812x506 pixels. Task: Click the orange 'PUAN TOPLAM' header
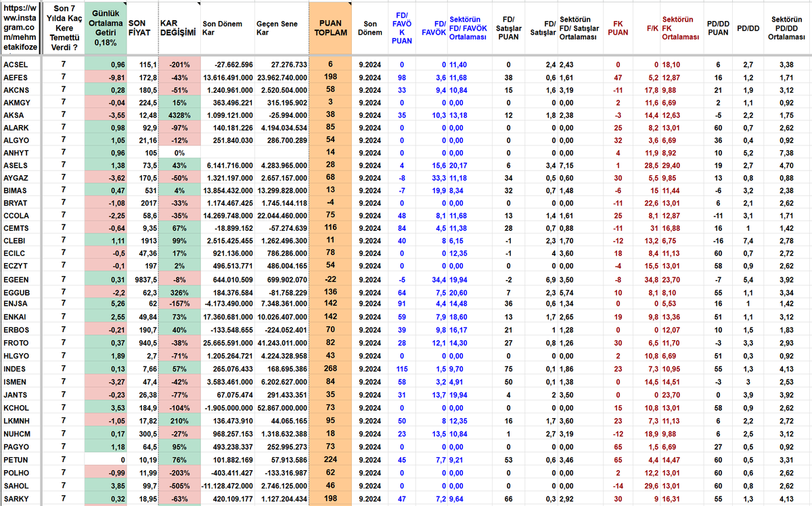pyautogui.click(x=330, y=27)
